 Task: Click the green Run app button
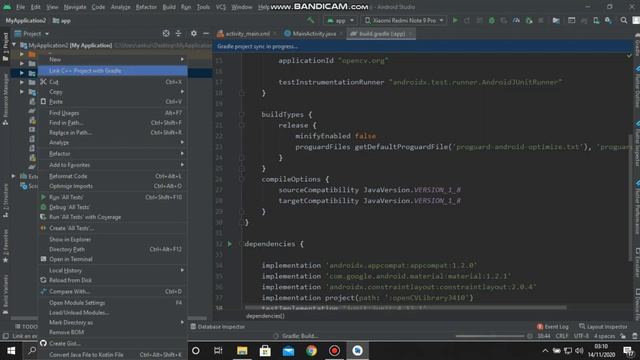(x=455, y=20)
